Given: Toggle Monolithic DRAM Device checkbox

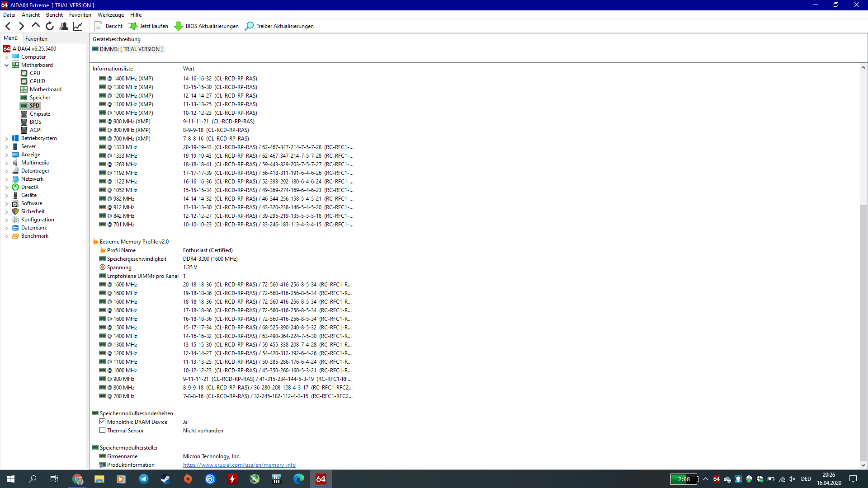Looking at the screenshot, I should 103,422.
